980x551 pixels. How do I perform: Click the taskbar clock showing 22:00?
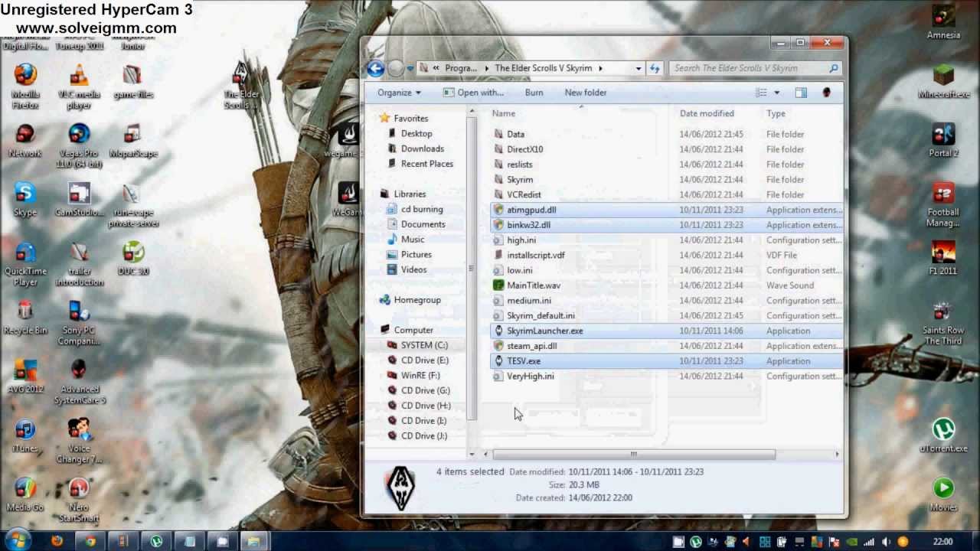pos(943,542)
